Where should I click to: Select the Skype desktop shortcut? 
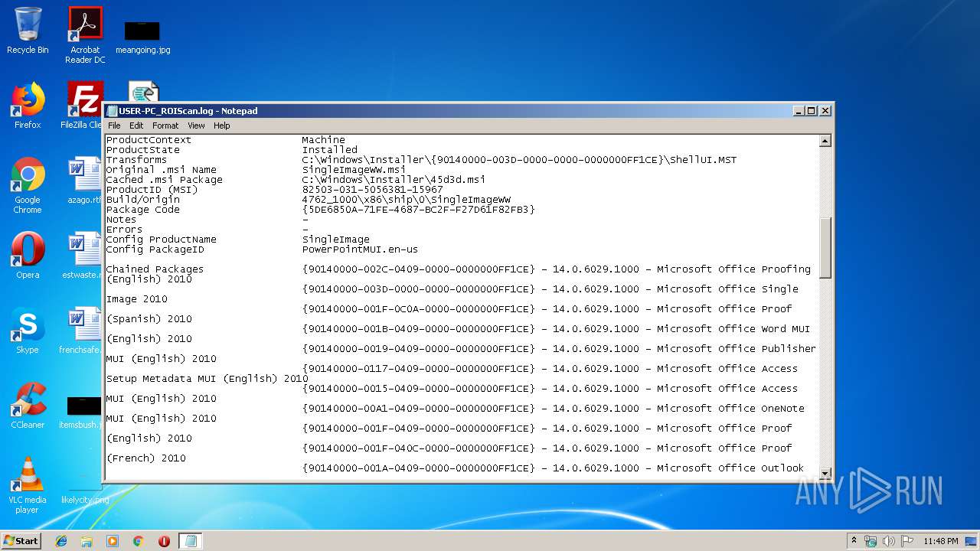28,331
